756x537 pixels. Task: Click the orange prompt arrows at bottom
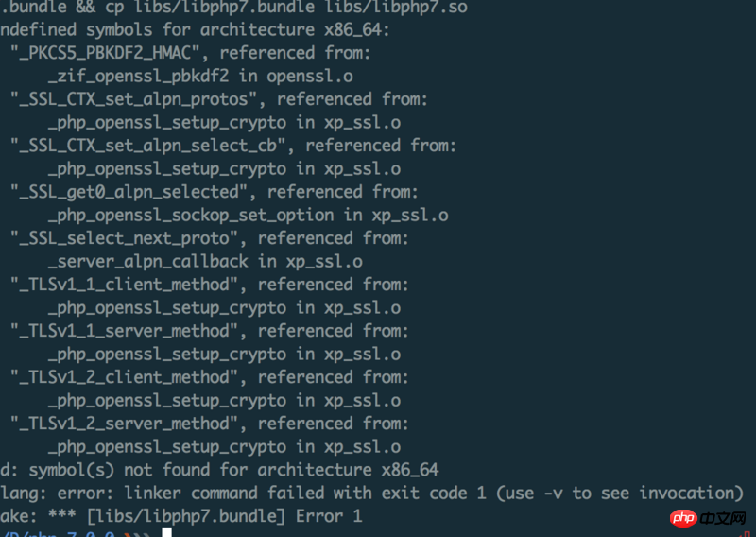(137, 534)
